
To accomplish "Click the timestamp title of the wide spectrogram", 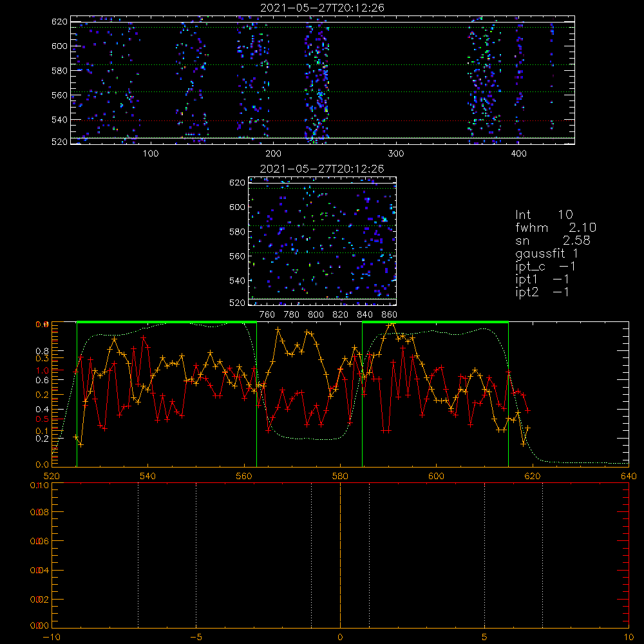I will click(323, 8).
